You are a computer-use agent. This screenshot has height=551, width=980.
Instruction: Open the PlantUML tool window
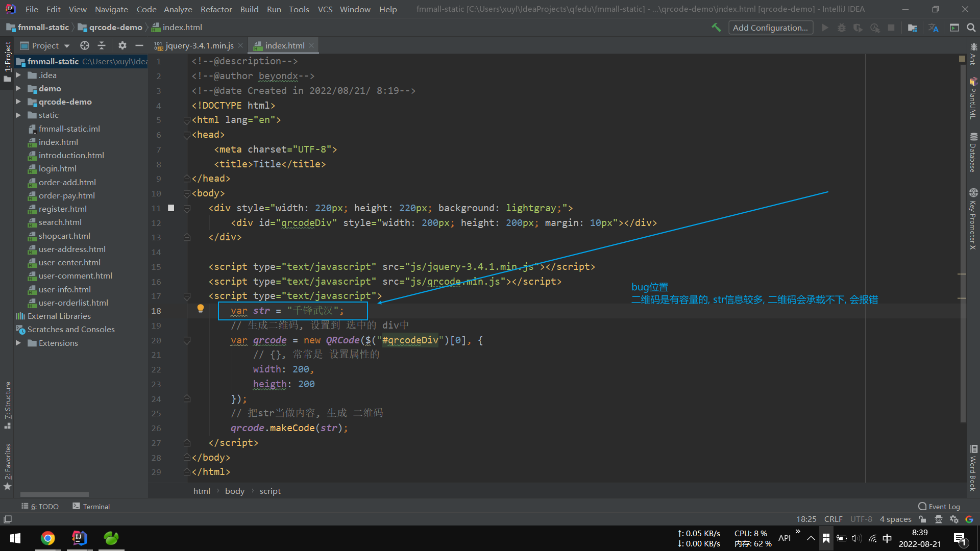coord(973,98)
